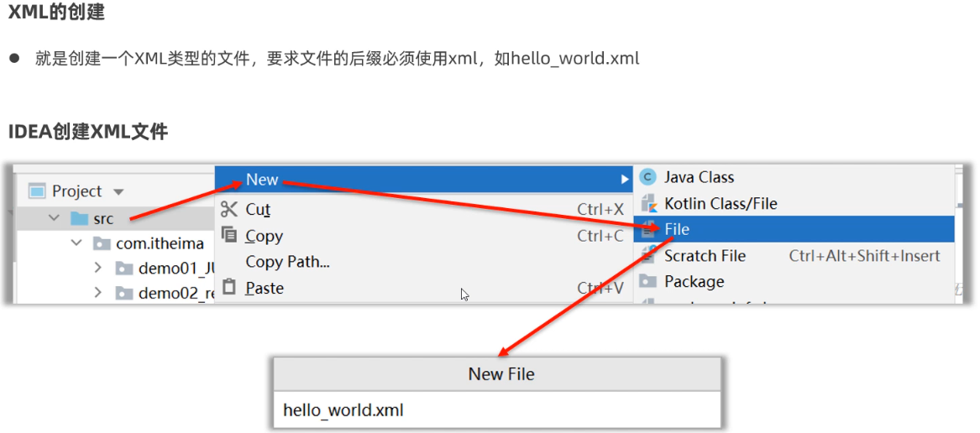
Task: Choose Scratch File in New submenu
Action: [x=794, y=256]
